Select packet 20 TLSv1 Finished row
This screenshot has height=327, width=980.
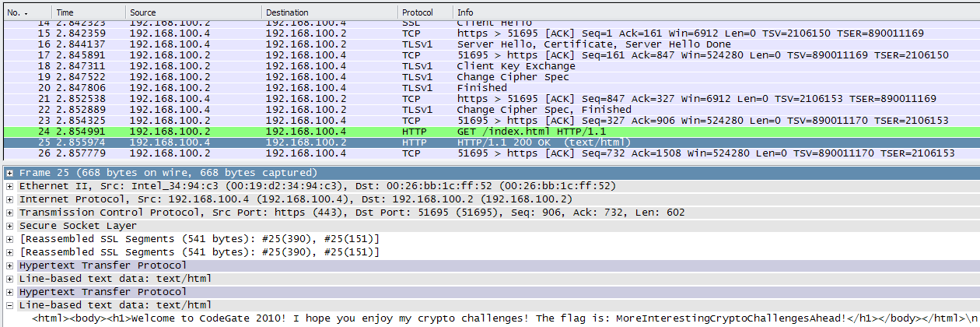(481, 88)
